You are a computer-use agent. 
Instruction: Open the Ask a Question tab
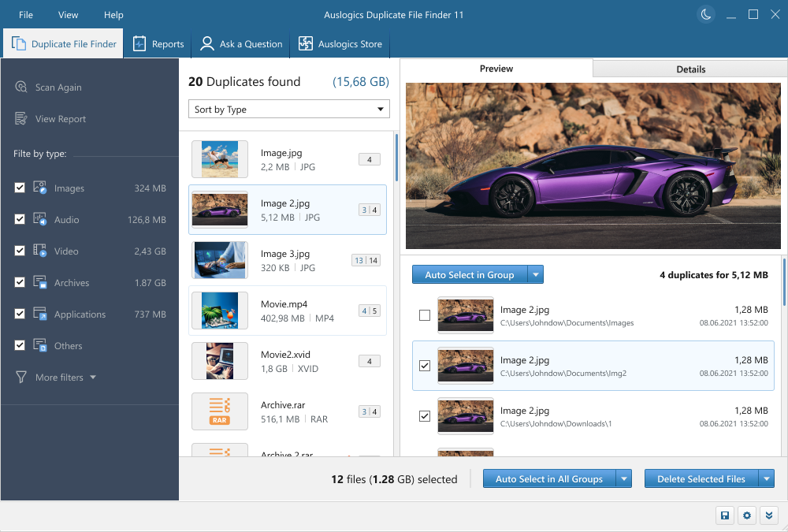[242, 44]
